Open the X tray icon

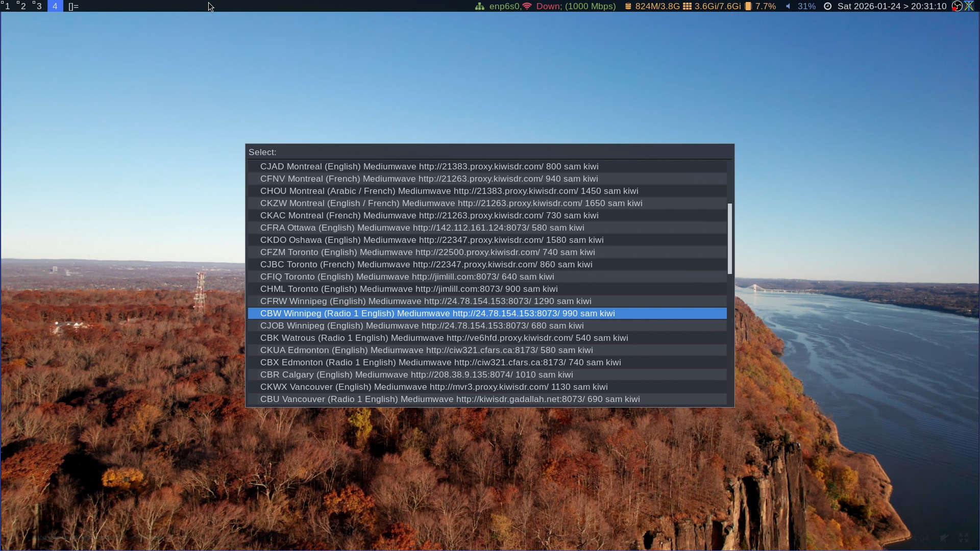[x=969, y=6]
